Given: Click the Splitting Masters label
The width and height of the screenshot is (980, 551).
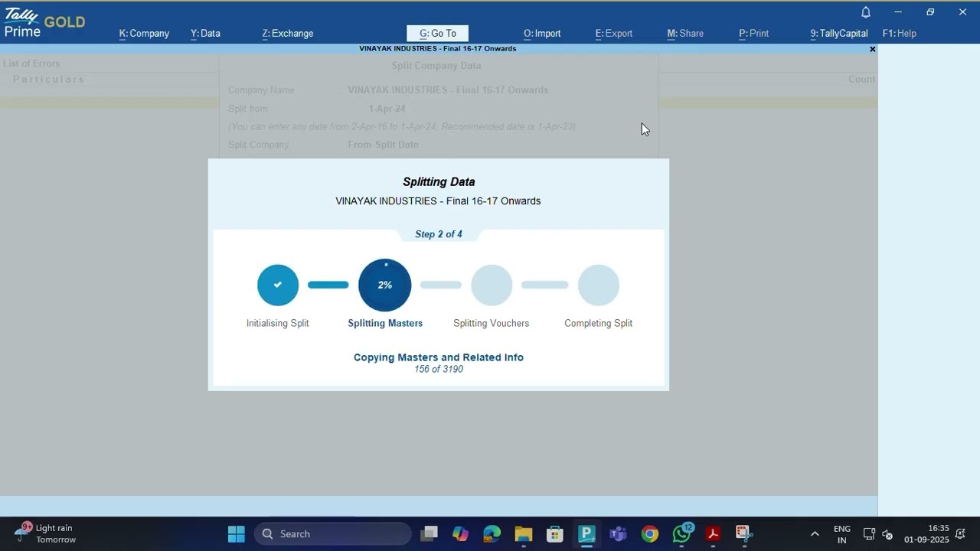Looking at the screenshot, I should coord(385,324).
